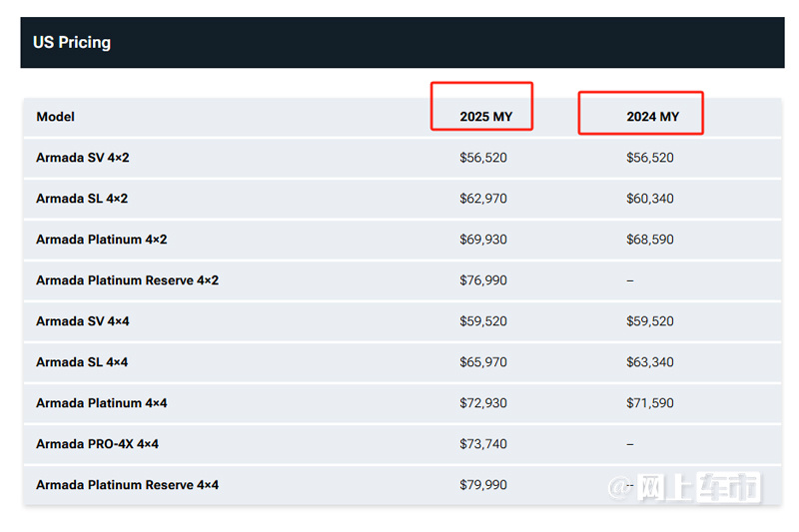
Task: Click the $65,970 price cell
Action: pyautogui.click(x=483, y=362)
